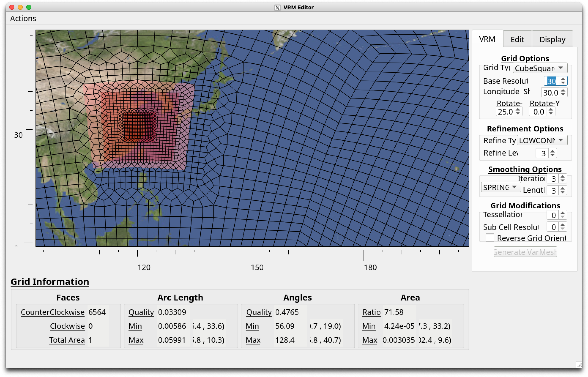588x377 pixels.
Task: Expand the Refine Type LOWCONN dropdown
Action: tap(542, 140)
